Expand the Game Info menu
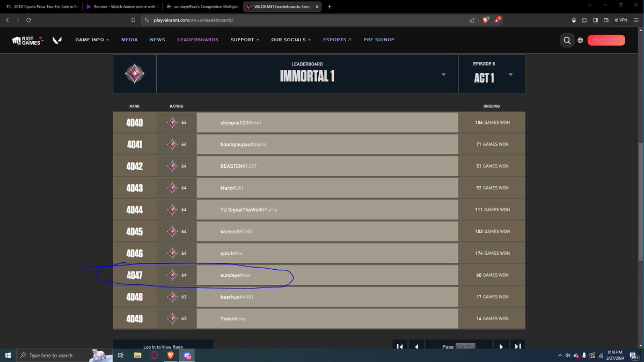Viewport: 644px width, 362px height. coord(92,40)
